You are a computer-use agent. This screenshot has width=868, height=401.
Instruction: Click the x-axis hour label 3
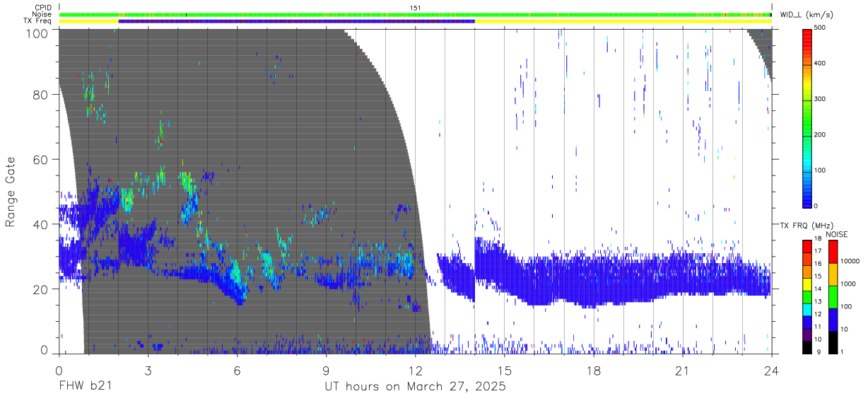148,370
